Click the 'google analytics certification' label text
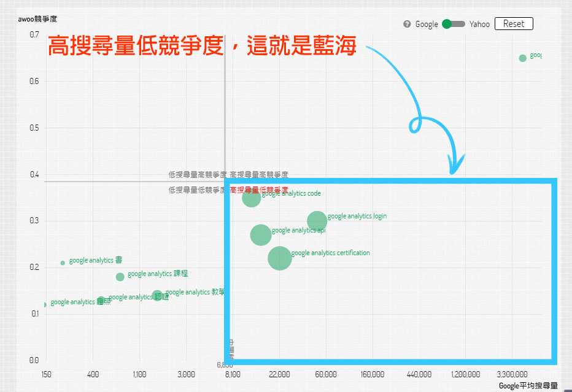Screen dimensions: 572x392 pos(331,253)
